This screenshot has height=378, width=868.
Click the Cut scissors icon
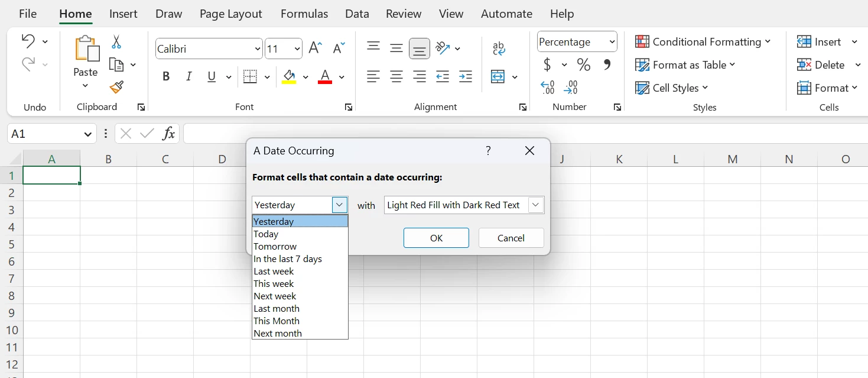pos(116,42)
